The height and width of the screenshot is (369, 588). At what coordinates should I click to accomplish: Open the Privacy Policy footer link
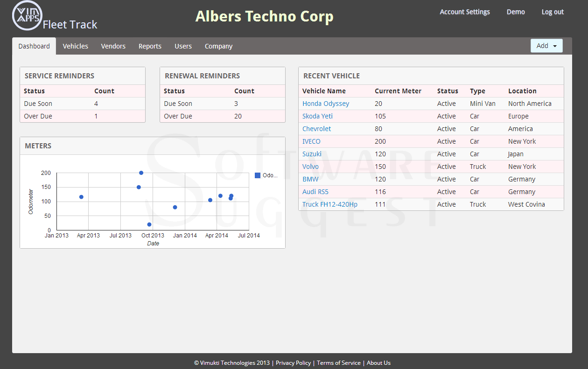(x=293, y=363)
